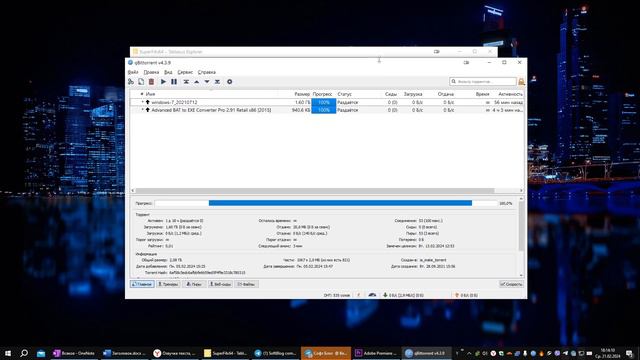Click Move to top of queue icon
This screenshot has height=360, width=640.
(186, 82)
